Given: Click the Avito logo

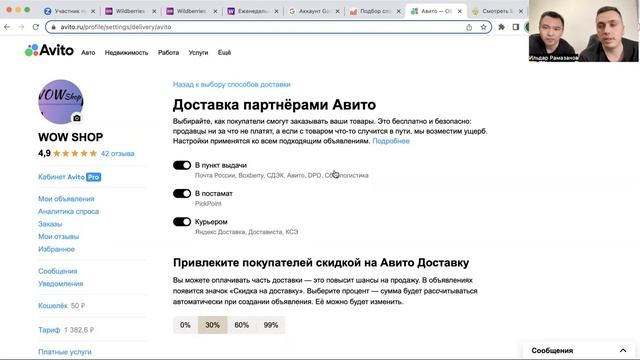Looking at the screenshot, I should [49, 51].
